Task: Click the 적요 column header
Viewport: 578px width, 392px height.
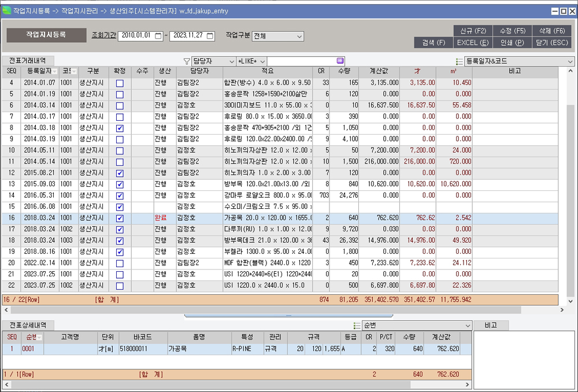Action: point(268,71)
